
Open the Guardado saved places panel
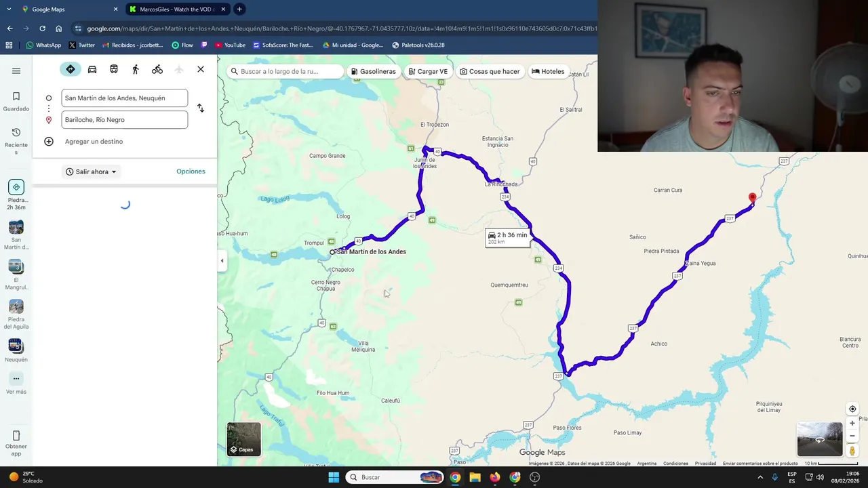(16, 101)
